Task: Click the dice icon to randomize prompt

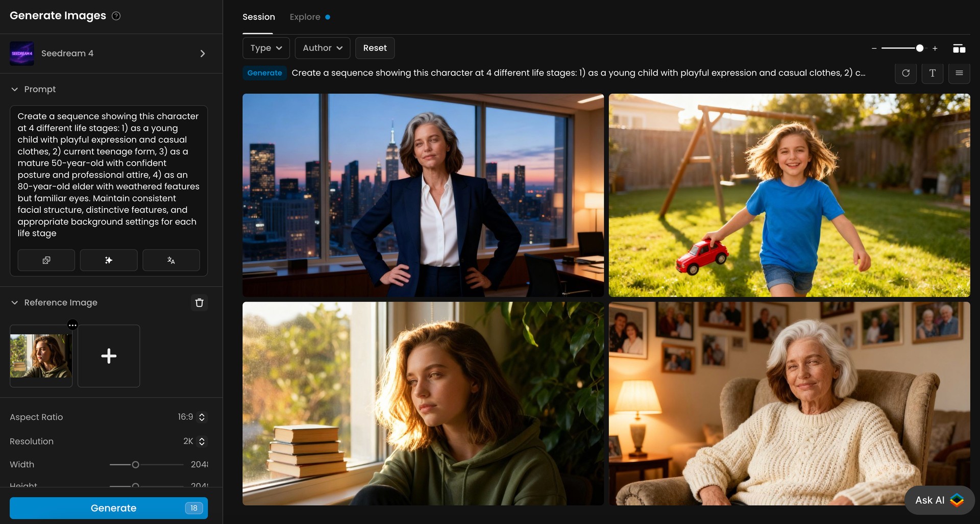Action: click(x=45, y=260)
